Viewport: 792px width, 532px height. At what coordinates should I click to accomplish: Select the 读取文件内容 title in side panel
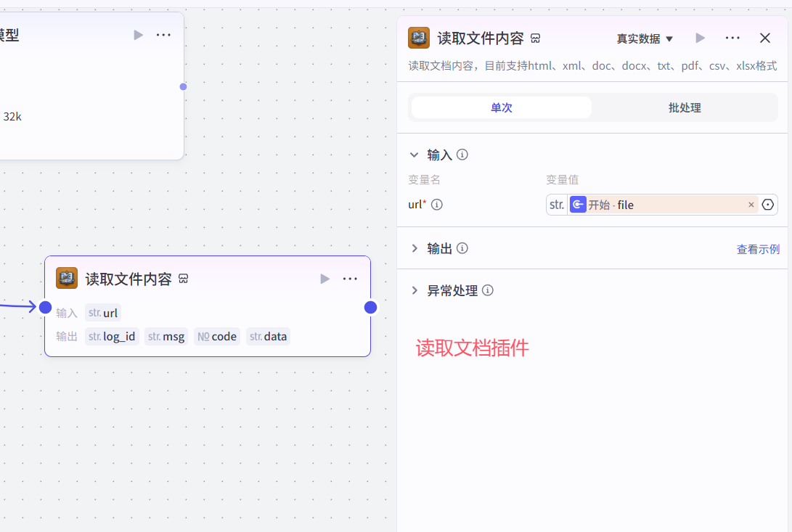click(481, 38)
